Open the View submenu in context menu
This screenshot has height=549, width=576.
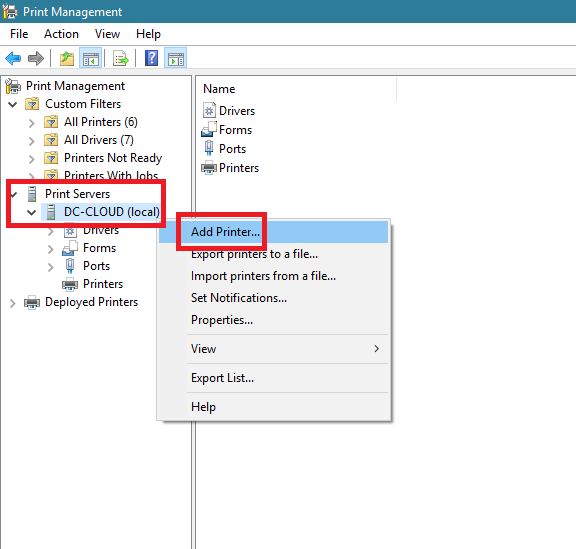click(274, 349)
